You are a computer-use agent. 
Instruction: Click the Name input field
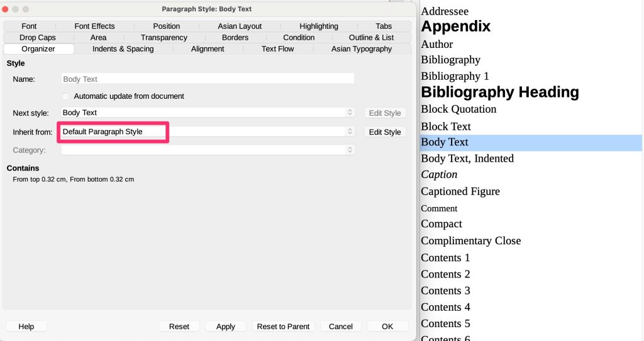tap(208, 79)
